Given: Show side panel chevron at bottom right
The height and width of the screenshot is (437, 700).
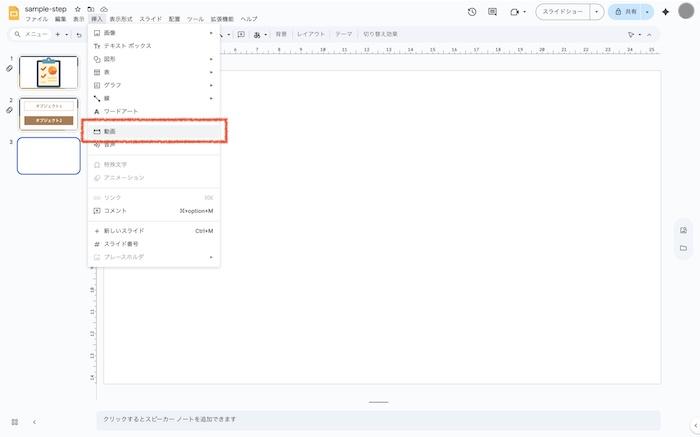Looking at the screenshot, I should 696,426.
